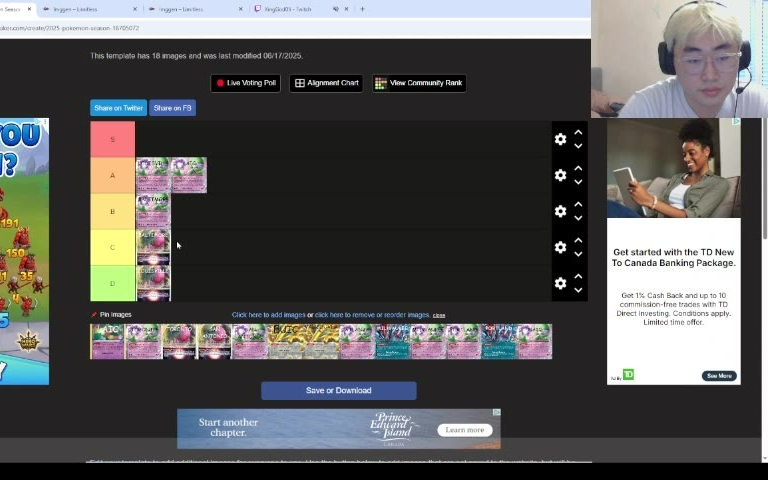Move the A tier row down with arrow

(578, 182)
